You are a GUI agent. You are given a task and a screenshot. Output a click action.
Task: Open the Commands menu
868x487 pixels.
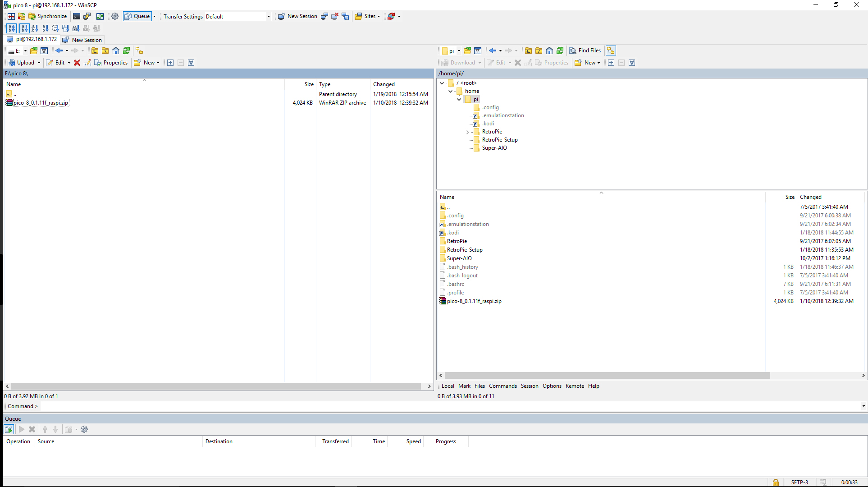tap(503, 386)
